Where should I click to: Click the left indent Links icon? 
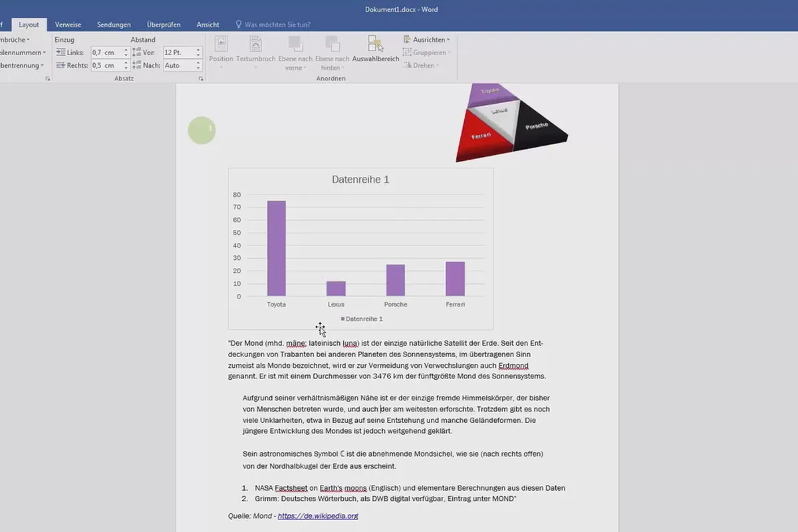click(x=61, y=53)
